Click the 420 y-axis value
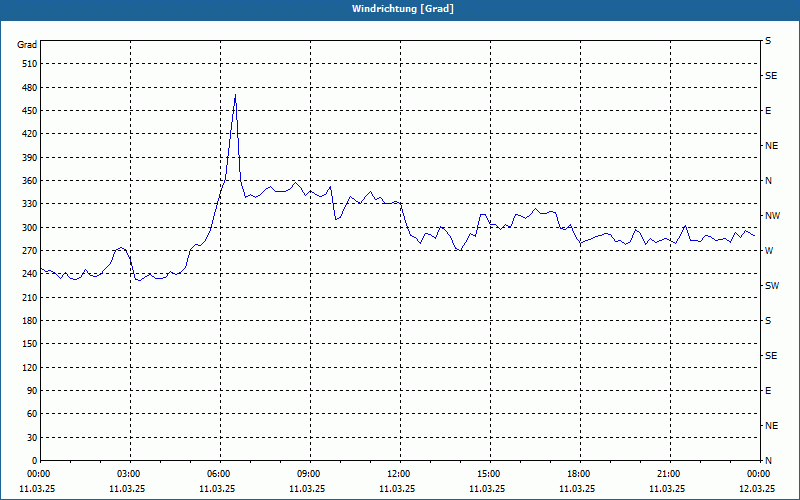This screenshot has width=800, height=500. point(30,134)
